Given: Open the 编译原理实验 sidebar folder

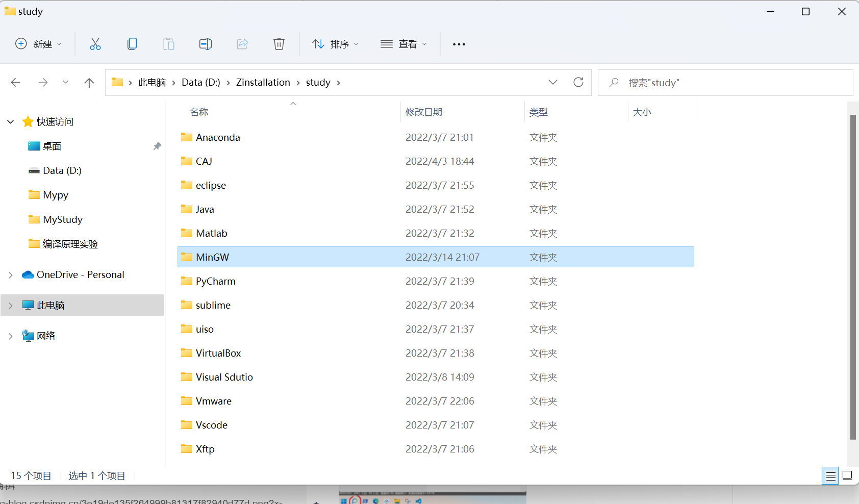Looking at the screenshot, I should 70,244.
